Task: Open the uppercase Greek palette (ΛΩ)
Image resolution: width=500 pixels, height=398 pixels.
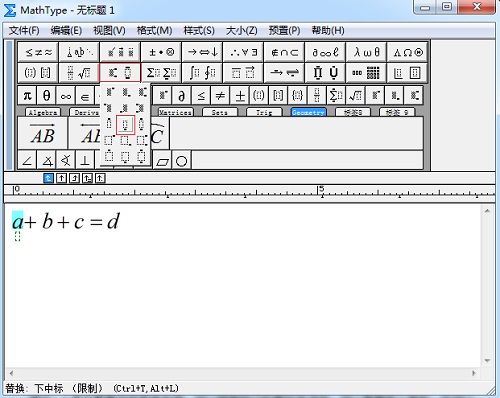Action: (x=407, y=52)
